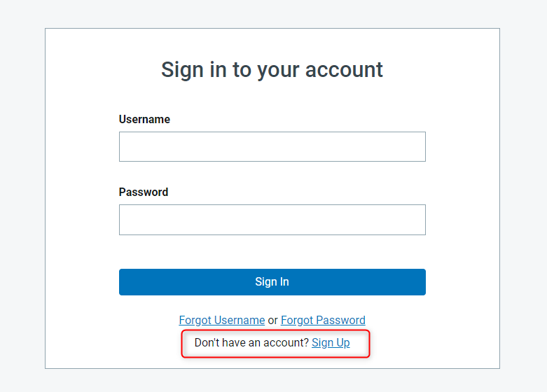Image resolution: width=547 pixels, height=392 pixels.
Task: Open the Forgot Username link
Action: (222, 321)
